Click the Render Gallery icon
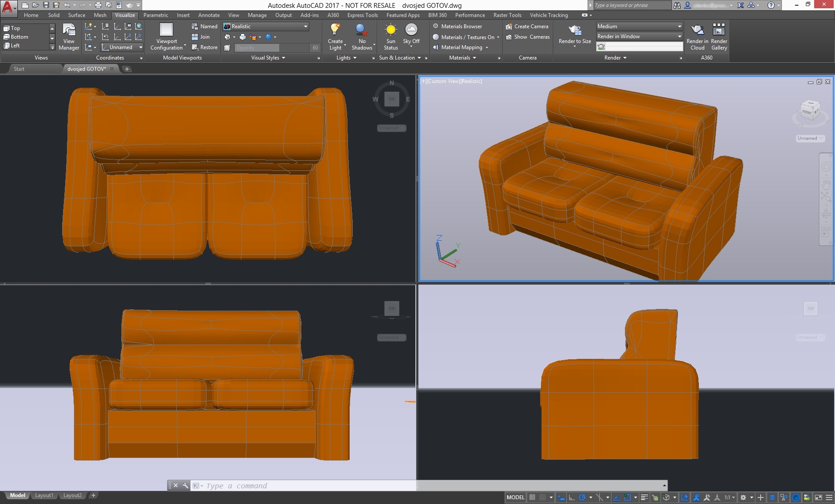 (719, 30)
